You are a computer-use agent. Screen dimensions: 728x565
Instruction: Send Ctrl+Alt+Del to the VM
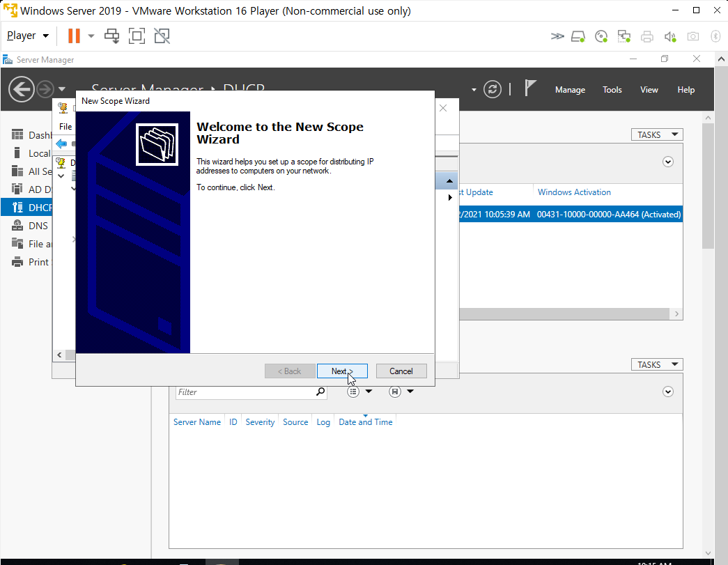coord(112,36)
